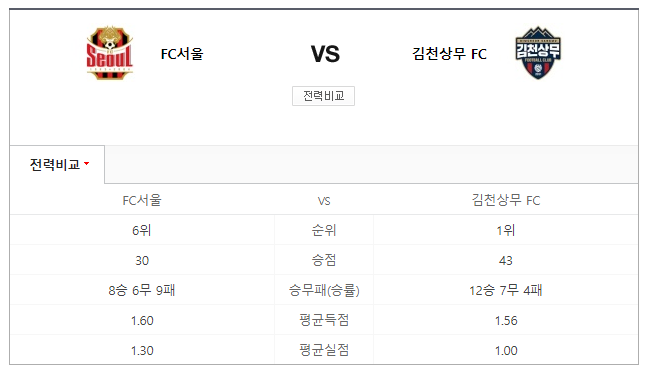Click Gimcheon's 43 points cell
The image size is (646, 372).
tap(506, 260)
